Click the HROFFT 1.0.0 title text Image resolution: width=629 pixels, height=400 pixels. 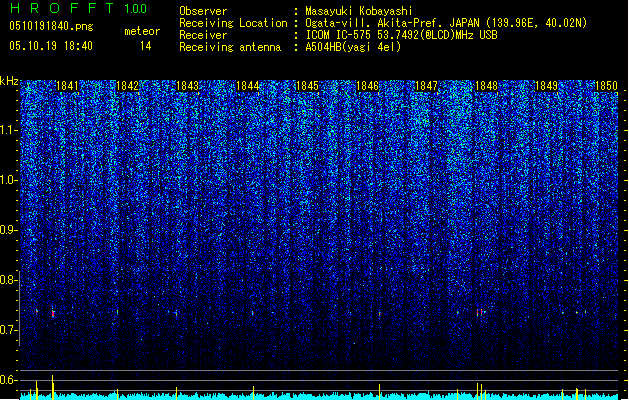coord(78,8)
